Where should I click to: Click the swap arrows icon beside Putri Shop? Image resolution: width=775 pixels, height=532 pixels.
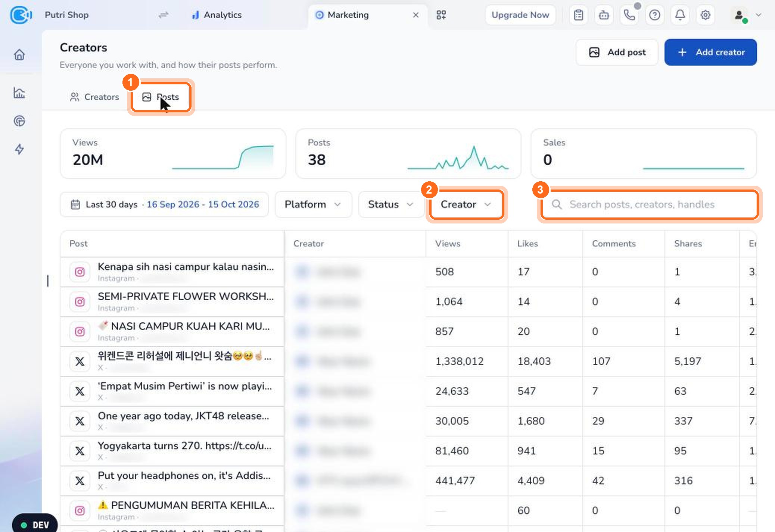163,15
